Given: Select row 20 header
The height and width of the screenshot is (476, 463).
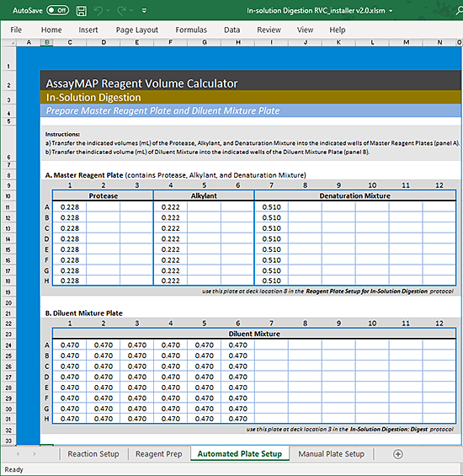Looking at the screenshot, I should tap(8, 303).
